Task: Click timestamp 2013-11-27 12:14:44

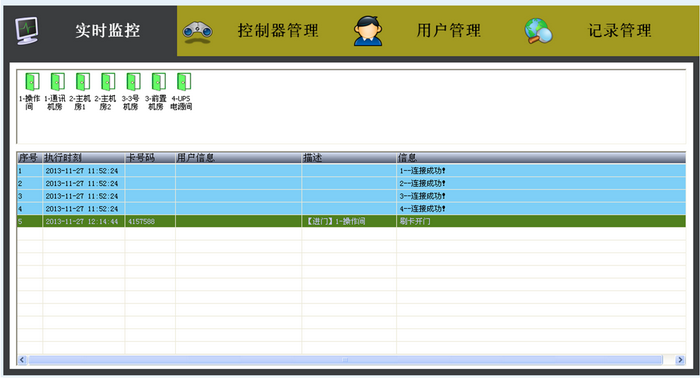Action: 82,221
